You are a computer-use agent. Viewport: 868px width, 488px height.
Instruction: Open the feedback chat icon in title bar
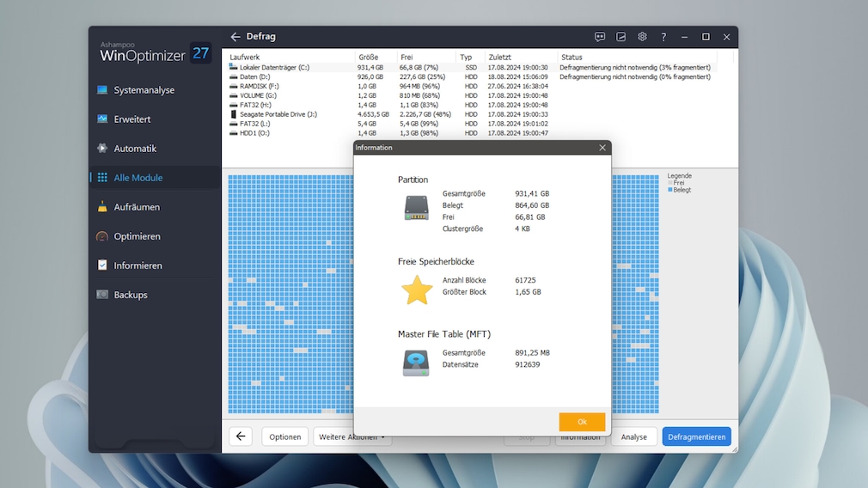600,37
